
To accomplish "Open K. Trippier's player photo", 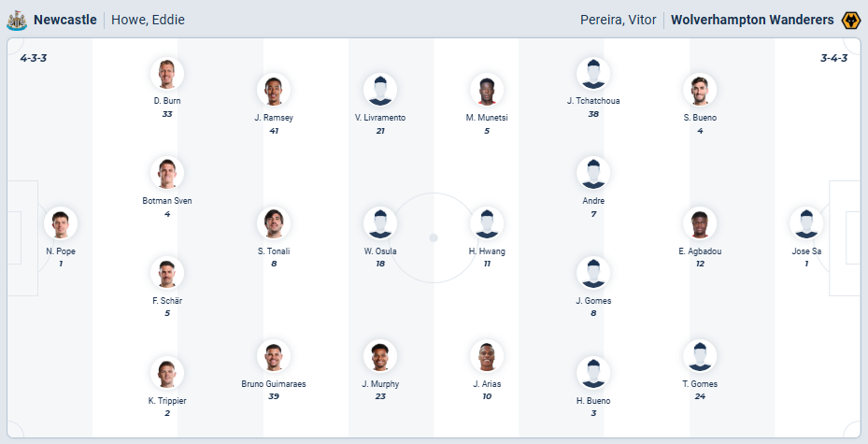I will click(167, 373).
